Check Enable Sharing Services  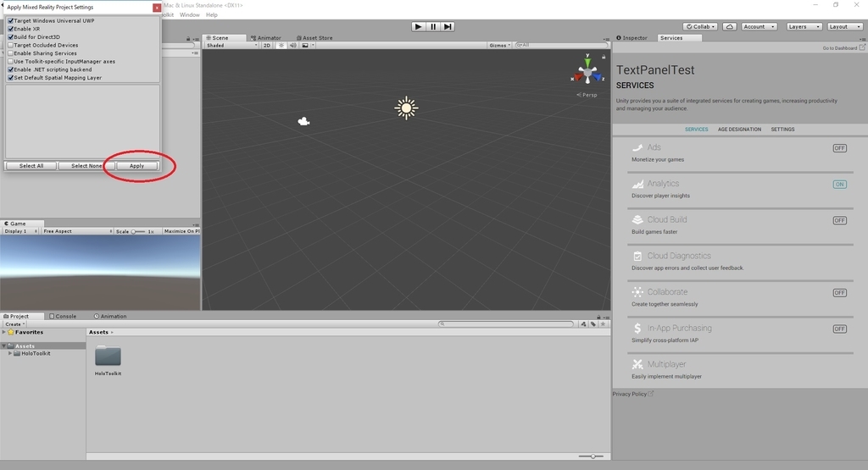(x=10, y=53)
